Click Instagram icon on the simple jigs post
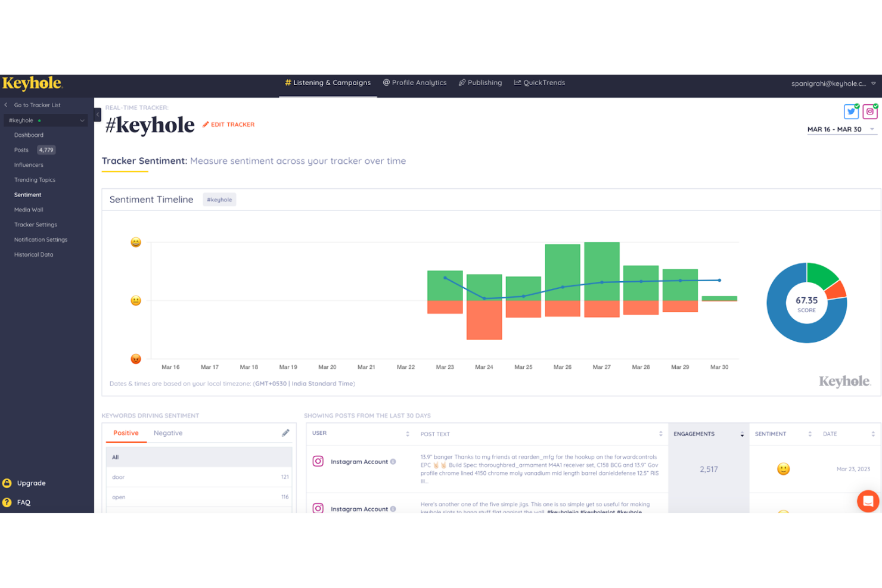The width and height of the screenshot is (882, 588). (318, 508)
